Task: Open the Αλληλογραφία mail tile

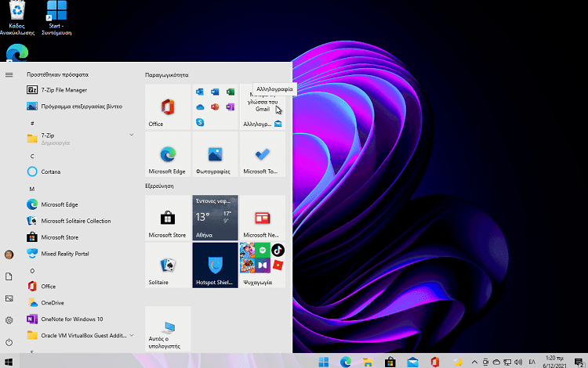Action: coord(263,106)
